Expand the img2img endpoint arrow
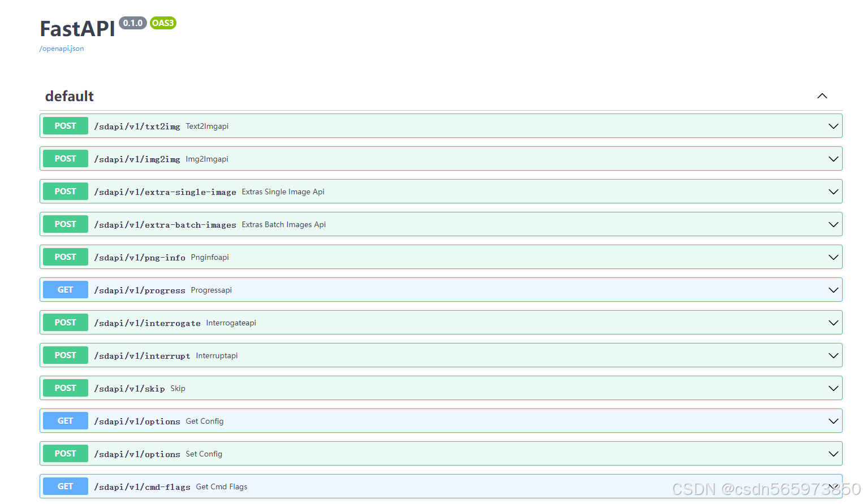 [x=833, y=159]
